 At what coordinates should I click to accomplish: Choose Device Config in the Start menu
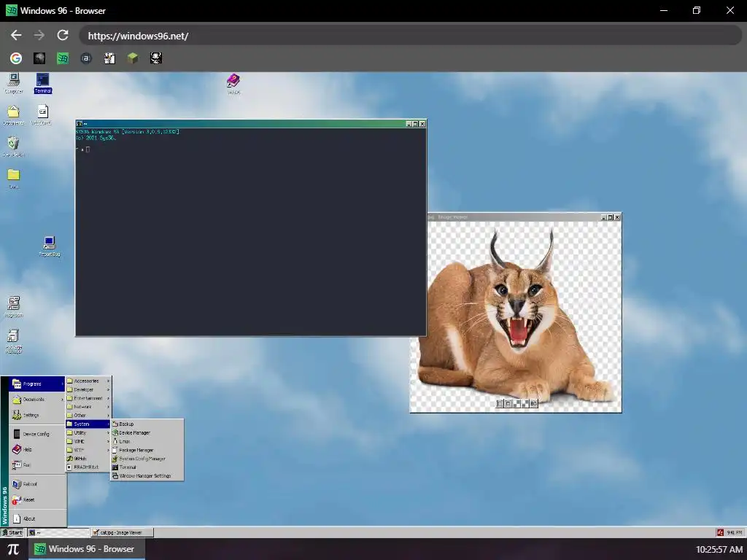[x=37, y=434]
